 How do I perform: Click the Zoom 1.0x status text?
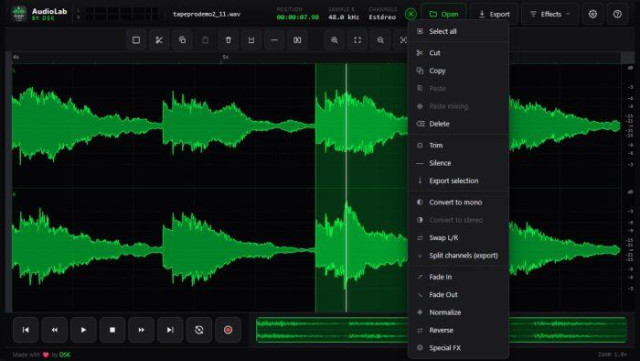coord(612,354)
